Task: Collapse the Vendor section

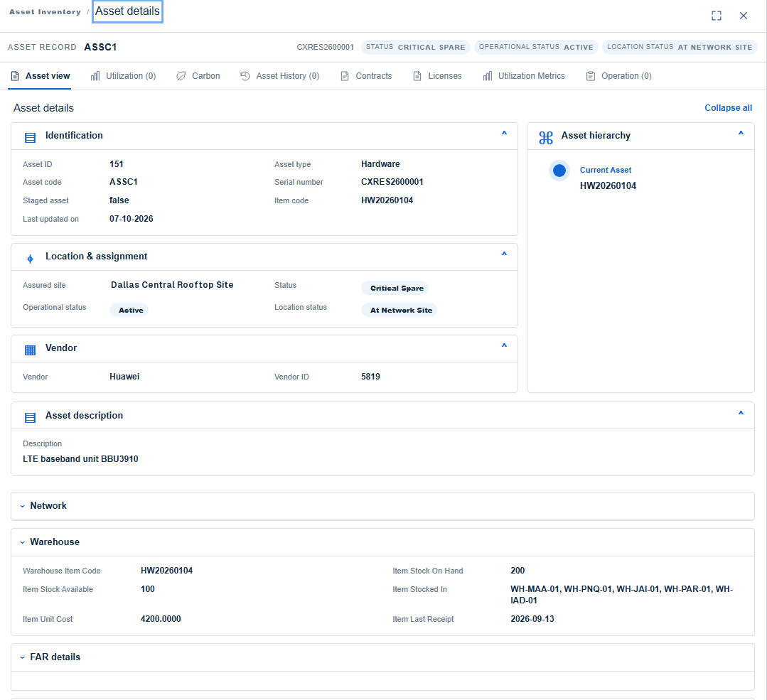Action: [x=504, y=345]
